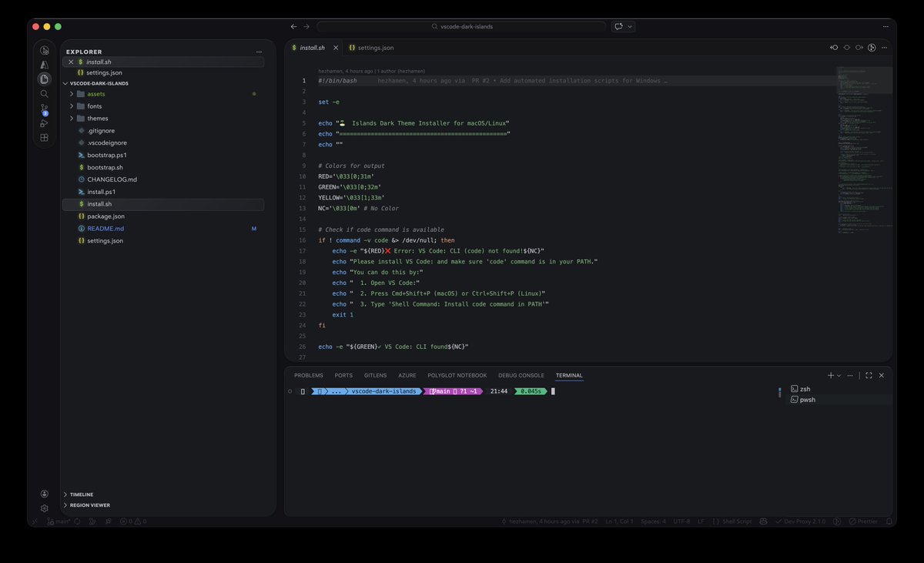The width and height of the screenshot is (924, 563).
Task: Open Copilot dropdown chevron in title bar
Action: [x=631, y=26]
